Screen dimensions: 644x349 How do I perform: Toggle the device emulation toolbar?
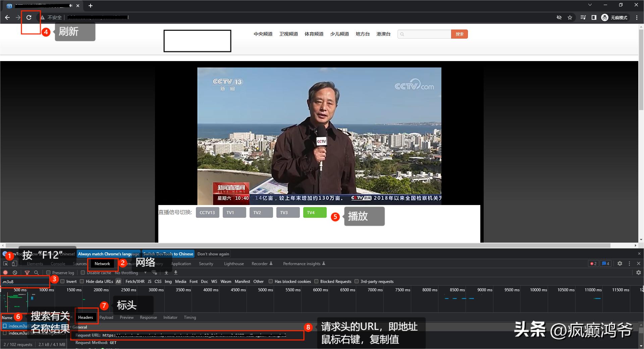tap(14, 263)
